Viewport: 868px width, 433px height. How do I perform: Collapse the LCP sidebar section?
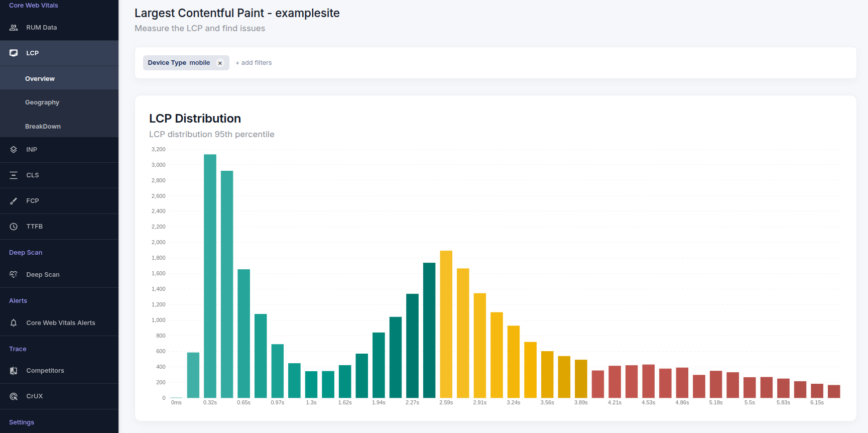pos(32,53)
